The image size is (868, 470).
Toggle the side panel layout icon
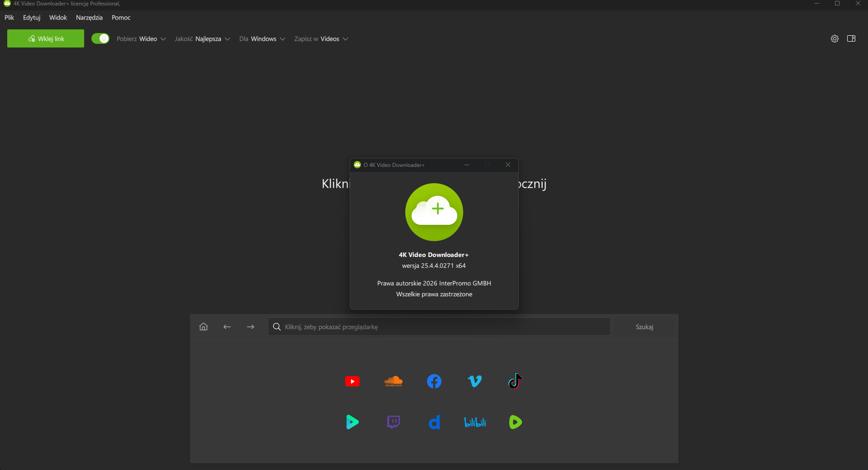[851, 38]
